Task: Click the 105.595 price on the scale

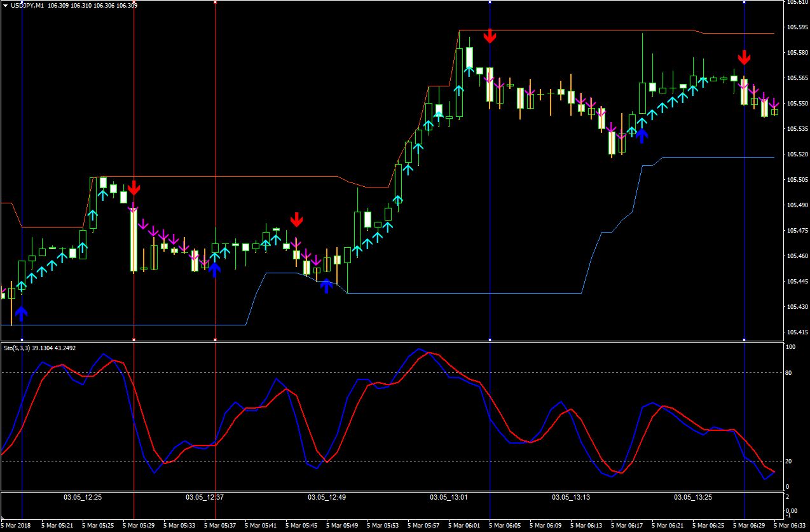Action: [x=797, y=27]
